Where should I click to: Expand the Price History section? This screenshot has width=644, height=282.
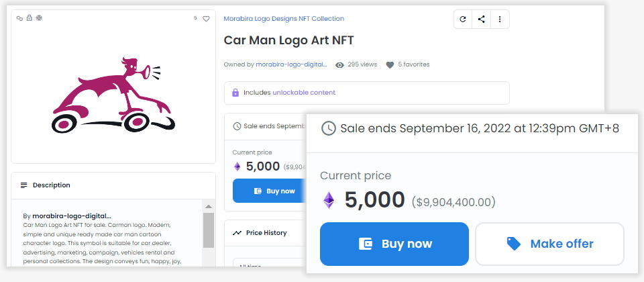click(266, 233)
